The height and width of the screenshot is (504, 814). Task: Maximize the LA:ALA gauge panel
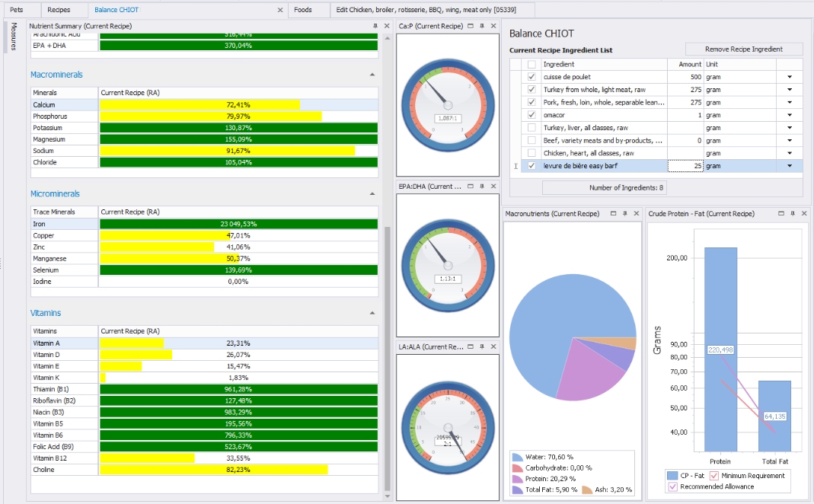tap(471, 346)
